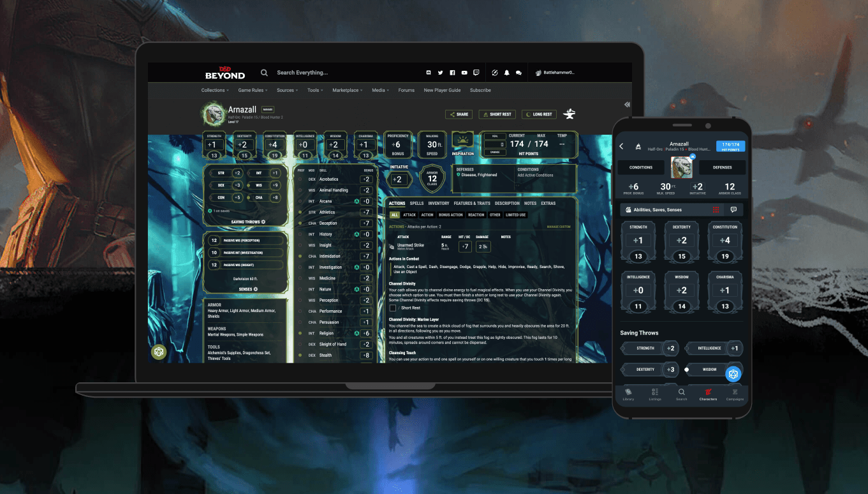The height and width of the screenshot is (494, 868).
Task: Toggle Acrobatics proficiency dot
Action: [300, 179]
